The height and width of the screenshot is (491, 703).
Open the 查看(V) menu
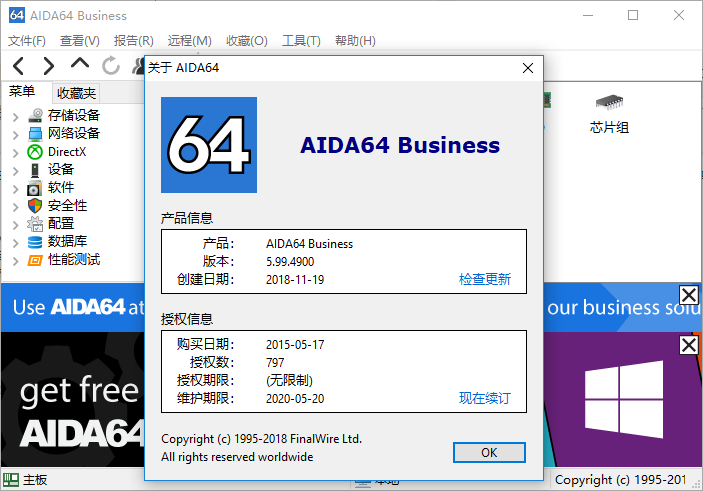80,41
